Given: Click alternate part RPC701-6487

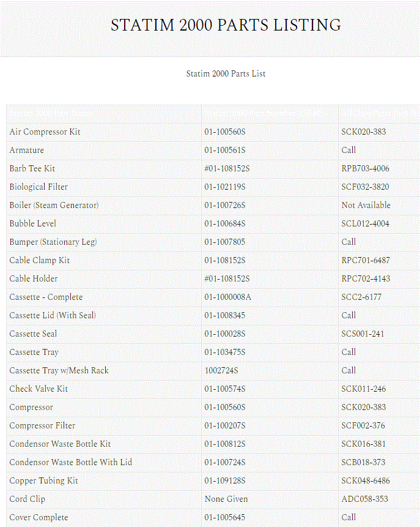Looking at the screenshot, I should pos(366,261).
